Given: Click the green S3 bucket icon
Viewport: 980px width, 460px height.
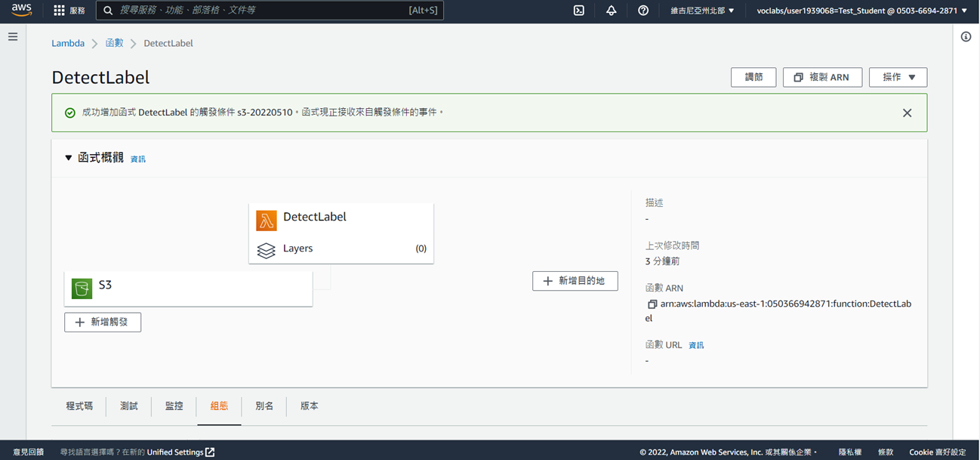Looking at the screenshot, I should pyautogui.click(x=82, y=289).
